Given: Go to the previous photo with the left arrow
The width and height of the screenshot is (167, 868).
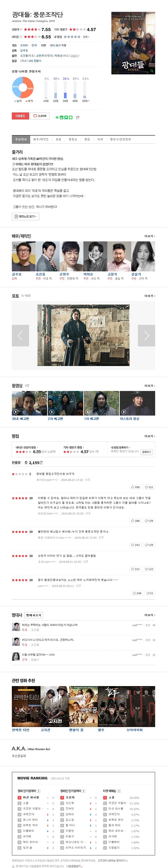Looking at the screenshot, I should pyautogui.click(x=20, y=336).
